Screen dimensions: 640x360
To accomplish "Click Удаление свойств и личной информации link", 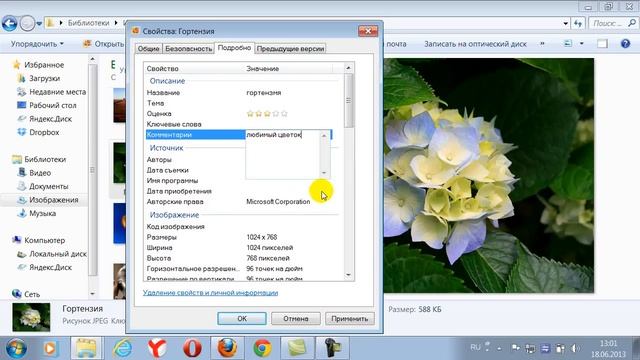I will (x=210, y=293).
